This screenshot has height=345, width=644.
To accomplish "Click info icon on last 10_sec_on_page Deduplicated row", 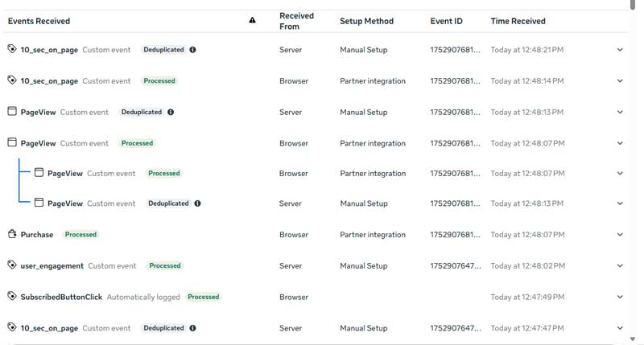I will point(192,328).
